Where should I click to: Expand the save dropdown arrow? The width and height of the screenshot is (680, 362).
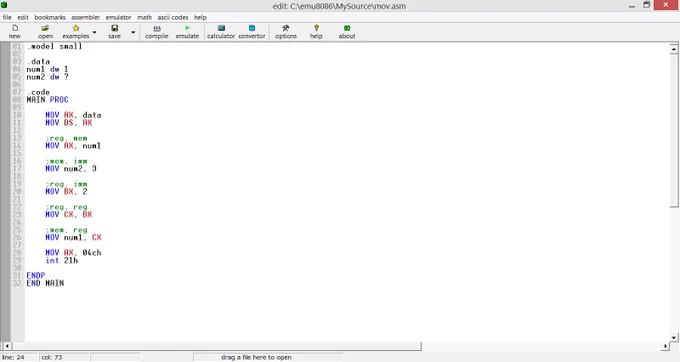click(133, 32)
